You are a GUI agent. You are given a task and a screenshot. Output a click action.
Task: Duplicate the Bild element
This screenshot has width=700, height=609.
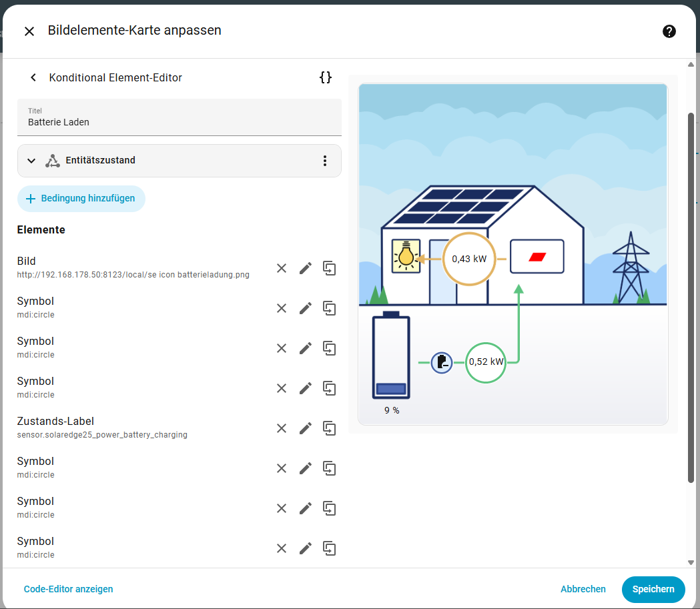pyautogui.click(x=329, y=268)
